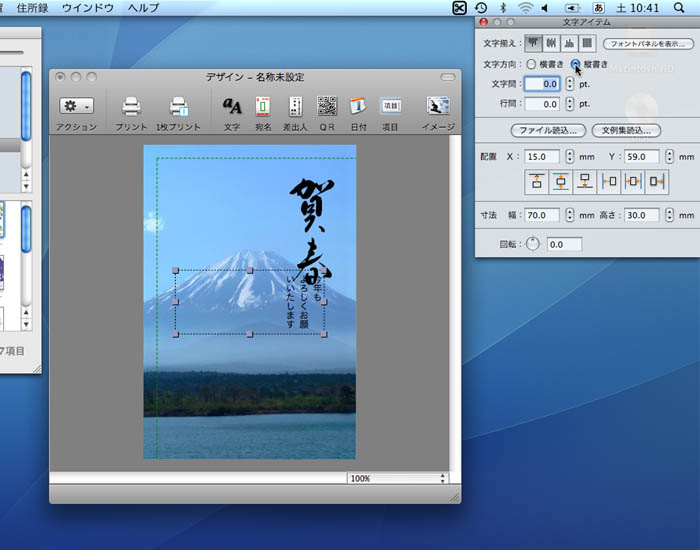Image resolution: width=700 pixels, height=550 pixels.
Task: Click the 1枚プリント single print icon
Action: pyautogui.click(x=178, y=107)
